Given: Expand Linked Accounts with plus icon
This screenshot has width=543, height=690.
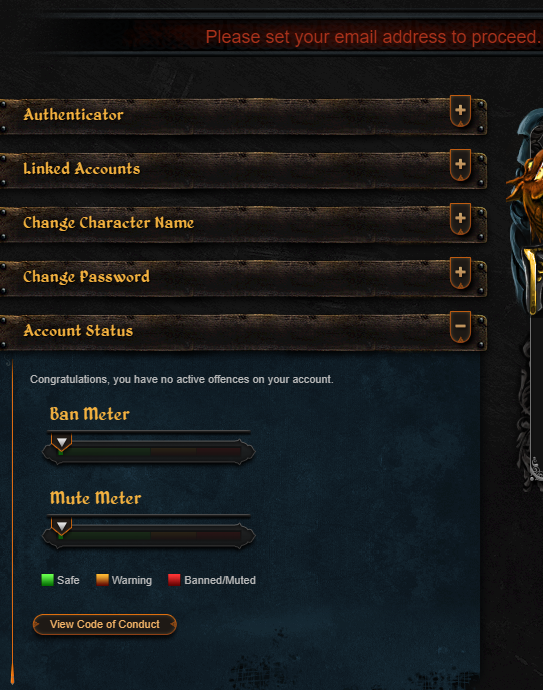Looking at the screenshot, I should tap(460, 165).
